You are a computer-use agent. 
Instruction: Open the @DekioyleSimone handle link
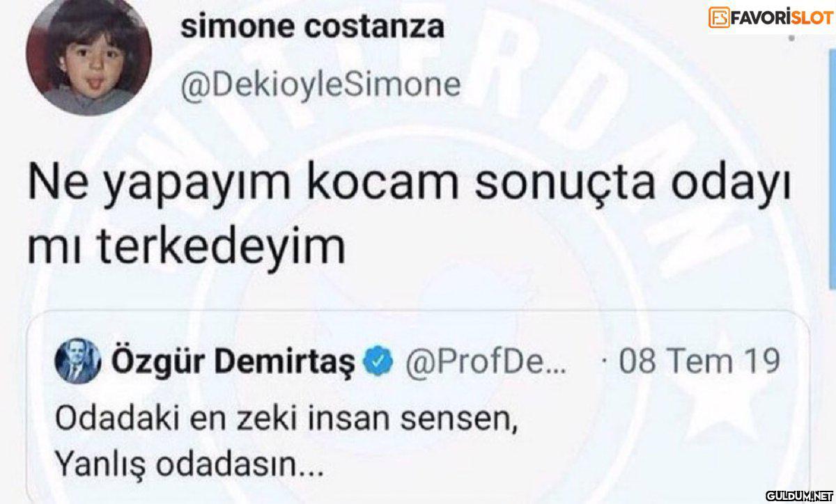pos(321,85)
